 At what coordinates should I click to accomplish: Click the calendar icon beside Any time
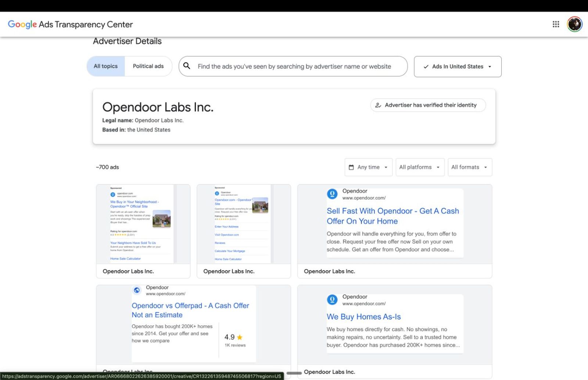(351, 167)
